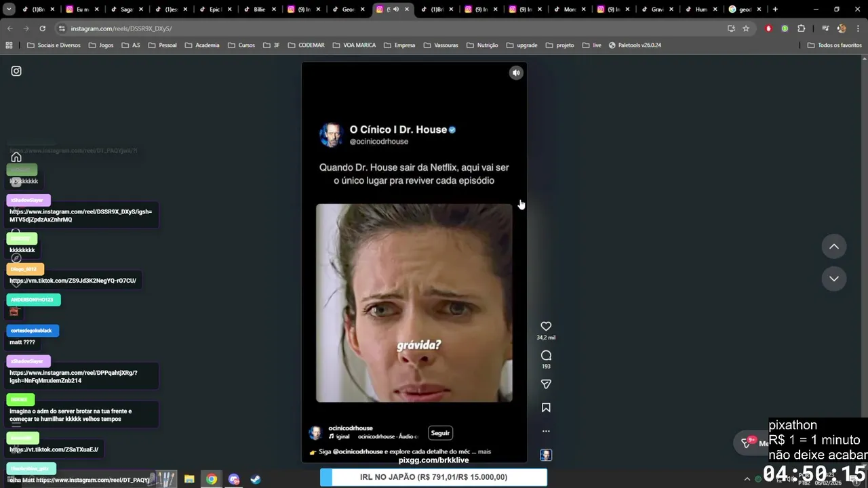
Task: Open three-dot more options on reel
Action: 546,431
